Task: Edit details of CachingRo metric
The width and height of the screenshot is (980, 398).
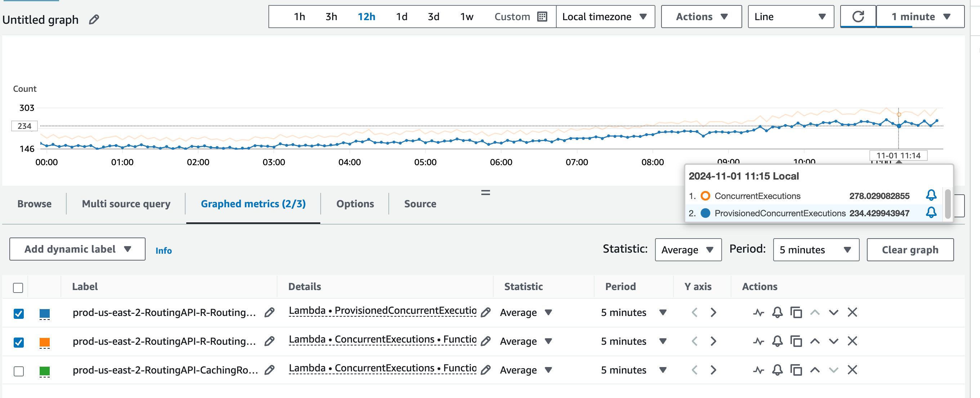Action: click(485, 370)
